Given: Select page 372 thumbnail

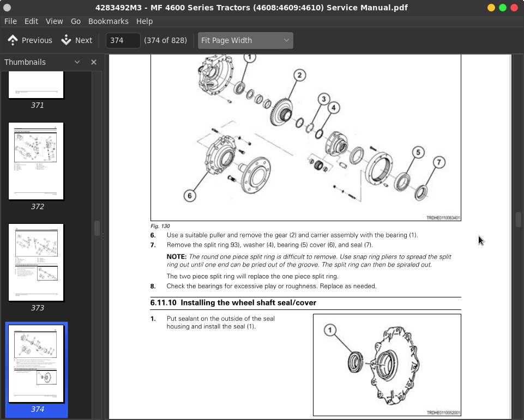Looking at the screenshot, I should [x=36, y=161].
